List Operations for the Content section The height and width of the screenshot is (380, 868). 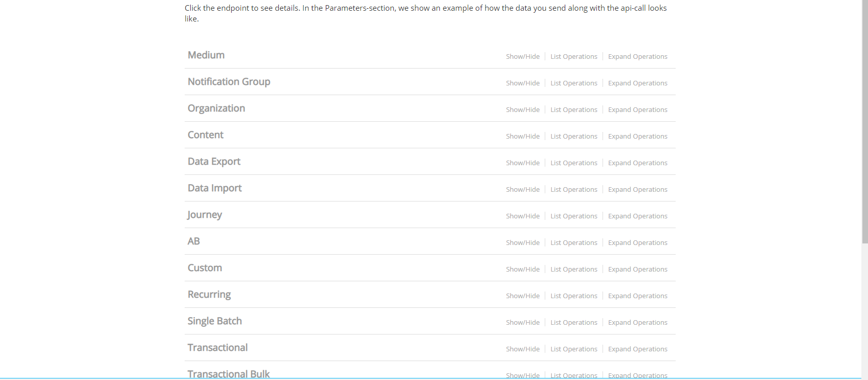pyautogui.click(x=573, y=136)
